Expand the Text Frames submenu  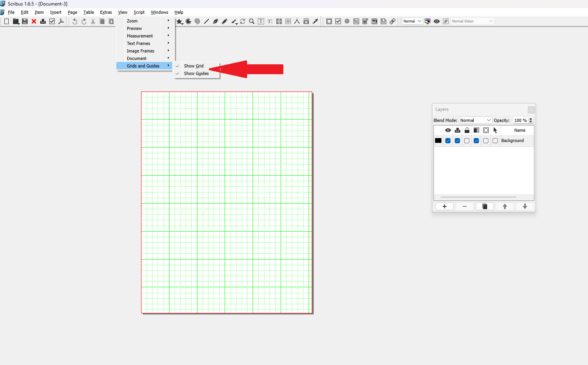tap(144, 43)
